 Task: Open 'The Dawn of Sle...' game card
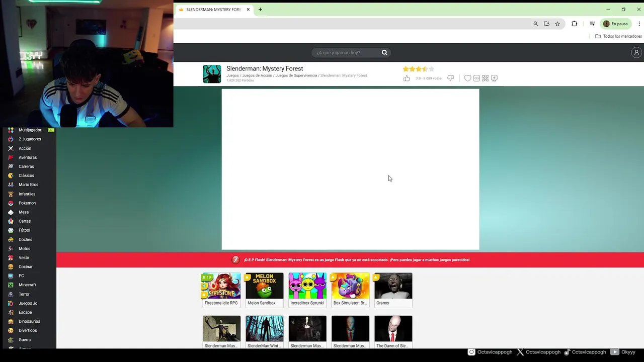(x=393, y=332)
